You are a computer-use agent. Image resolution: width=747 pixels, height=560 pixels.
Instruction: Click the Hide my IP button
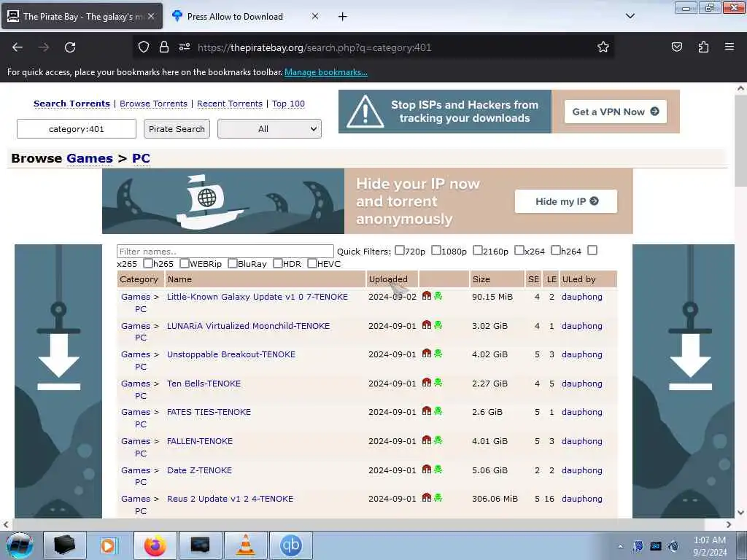coord(566,201)
